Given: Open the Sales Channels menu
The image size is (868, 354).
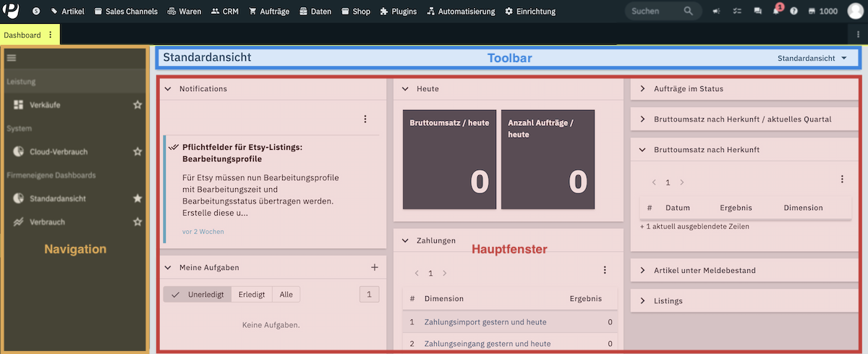Looking at the screenshot, I should 126,12.
